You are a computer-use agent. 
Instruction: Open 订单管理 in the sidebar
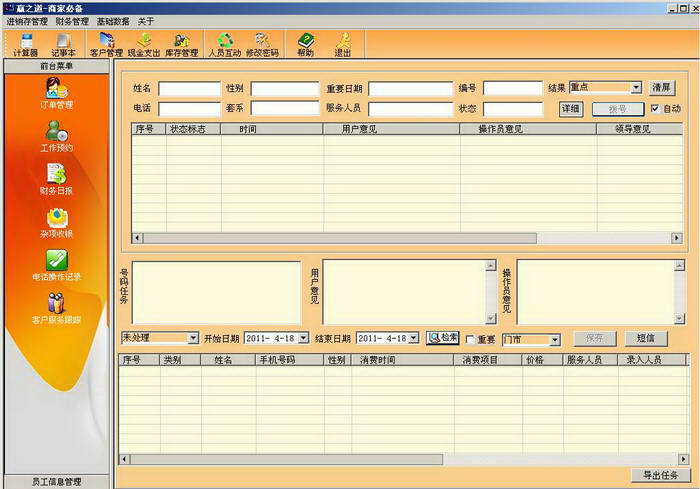pyautogui.click(x=56, y=93)
